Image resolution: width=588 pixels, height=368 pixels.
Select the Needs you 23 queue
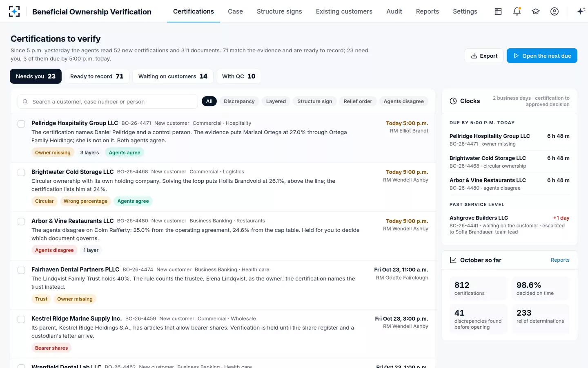(x=36, y=76)
